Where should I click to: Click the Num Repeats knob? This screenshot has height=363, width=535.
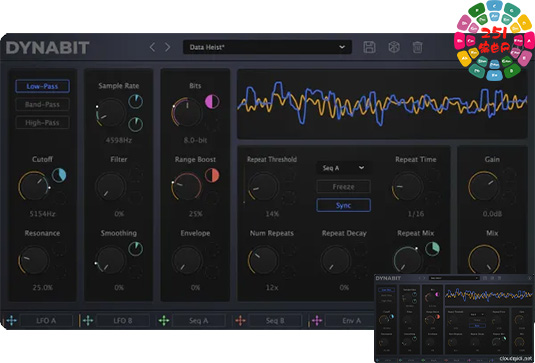[x=263, y=260]
